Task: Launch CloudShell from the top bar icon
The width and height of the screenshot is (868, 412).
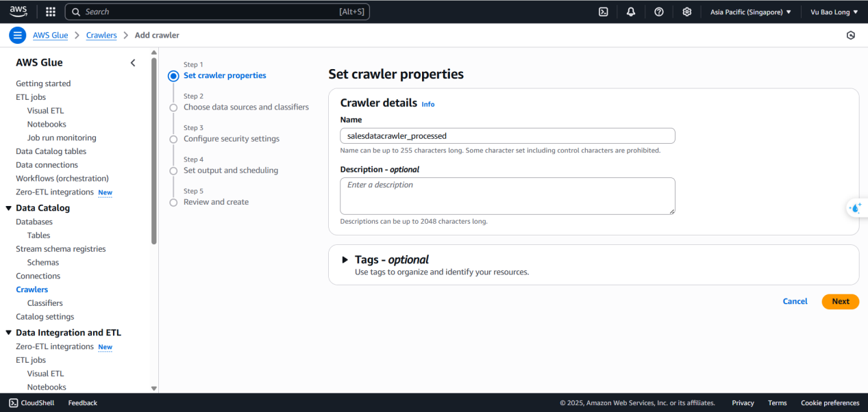Action: (x=604, y=12)
